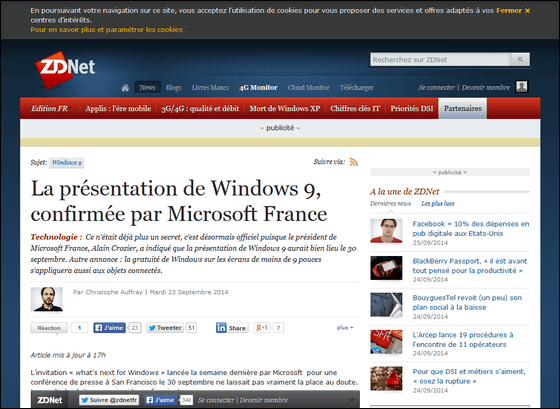
Task: Open 'L'Arcep lance 19 procédures' link
Action: click(x=463, y=340)
